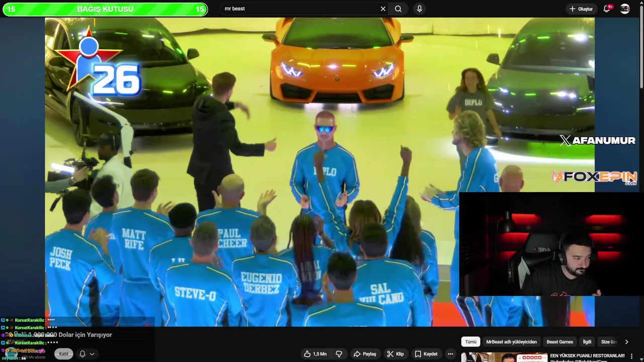Open options for the restaurant video suggestion
The image size is (644, 362).
(631, 356)
